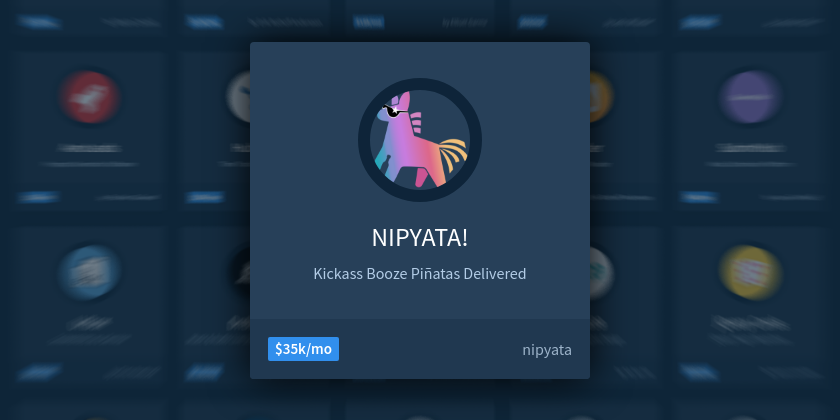Select the blurred purple circular logo

(750, 97)
